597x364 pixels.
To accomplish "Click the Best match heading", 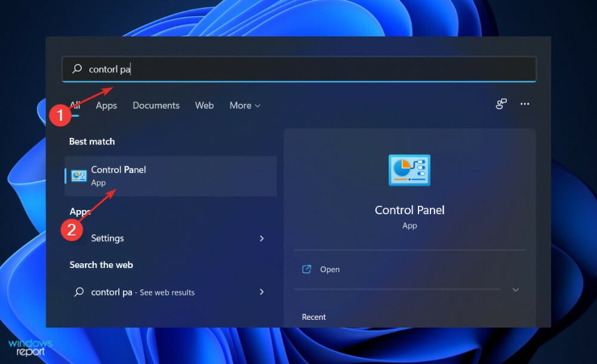I will point(92,141).
